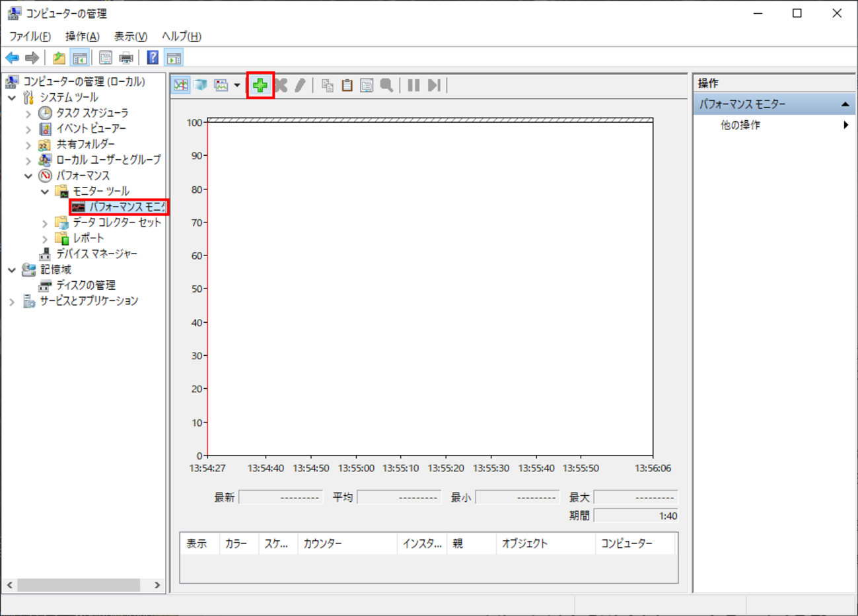
Task: Expand the サービスとアプリケーション node arrow
Action: pos(12,302)
